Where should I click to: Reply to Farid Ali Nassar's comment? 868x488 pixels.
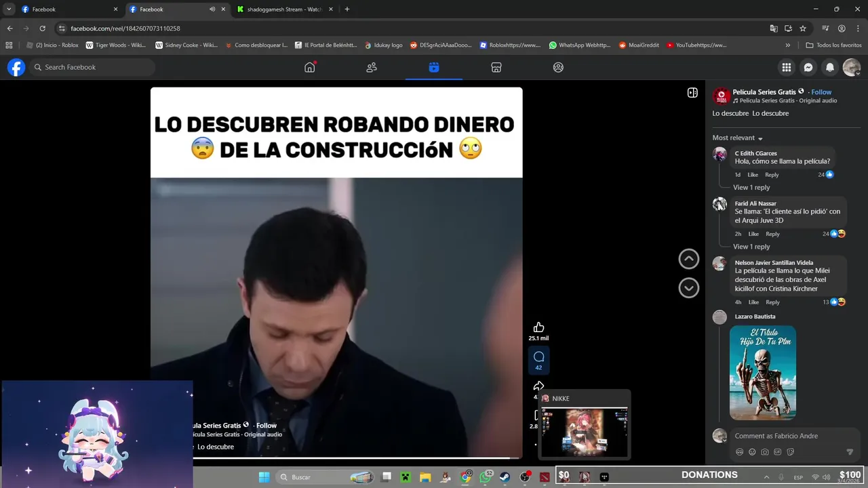[x=772, y=234]
